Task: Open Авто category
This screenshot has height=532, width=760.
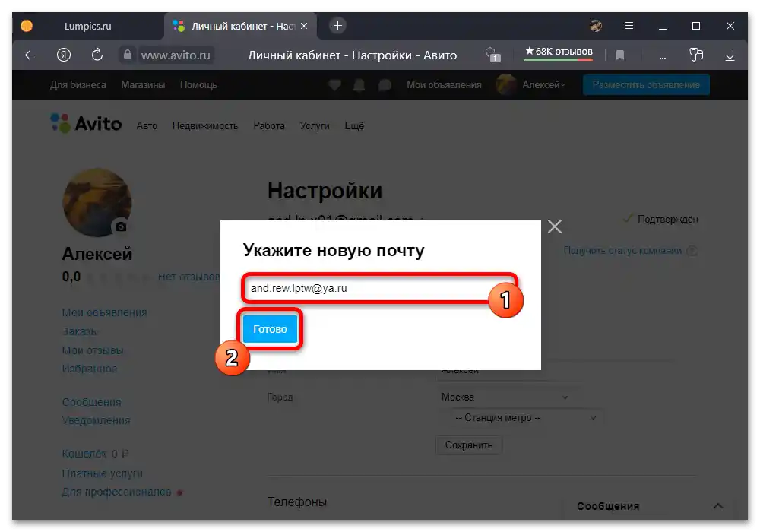Action: 147,126
